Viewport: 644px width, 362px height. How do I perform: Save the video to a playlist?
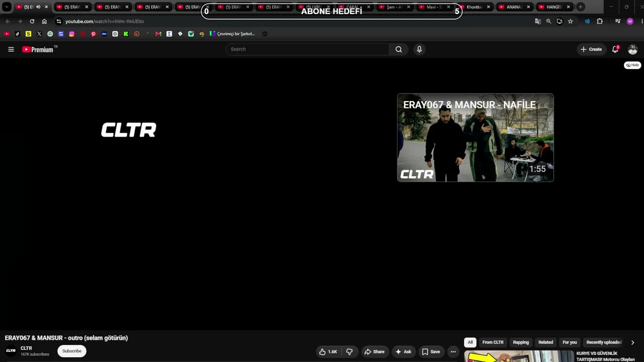pos(431,352)
